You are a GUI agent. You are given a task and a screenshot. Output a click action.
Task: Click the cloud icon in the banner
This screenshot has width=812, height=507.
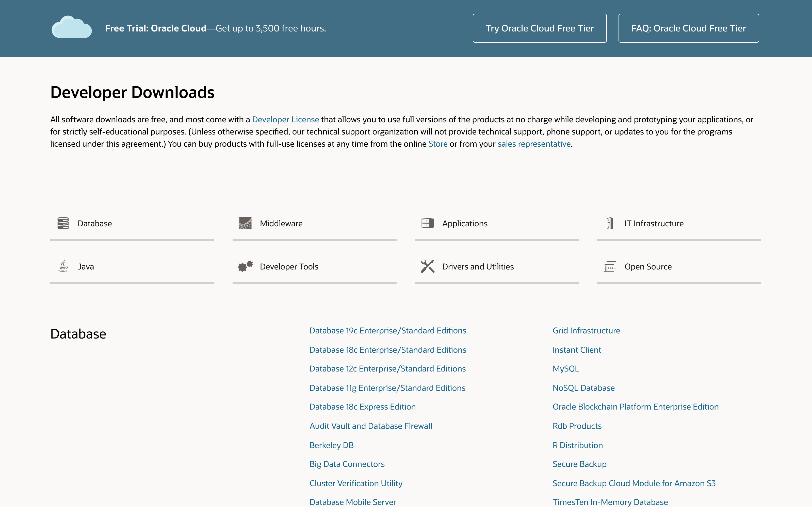point(71,27)
